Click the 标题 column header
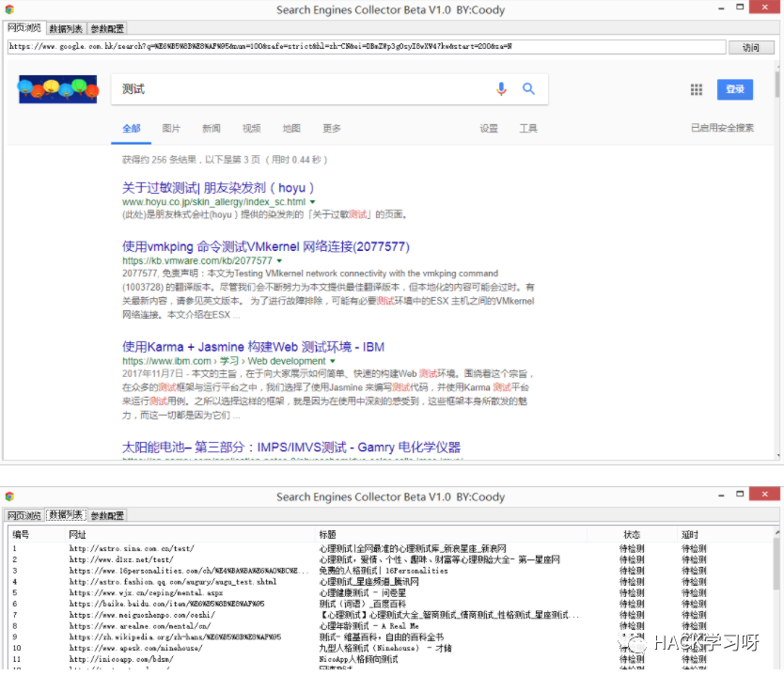This screenshot has height=676, width=784. click(x=328, y=535)
